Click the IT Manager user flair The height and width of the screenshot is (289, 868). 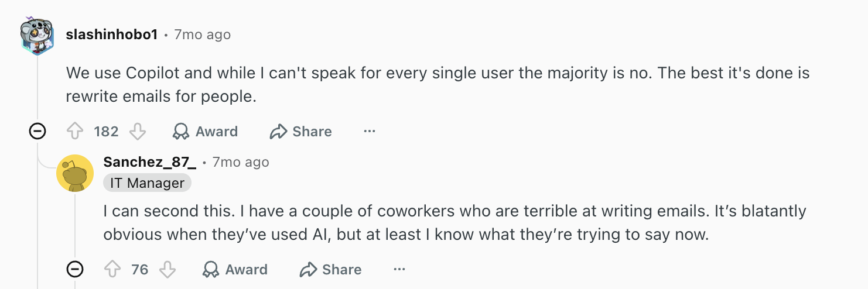pos(148,183)
